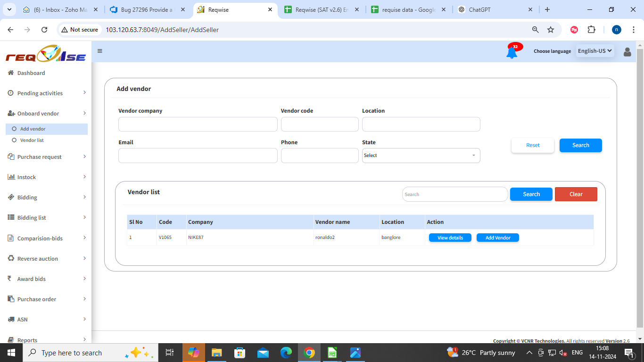Click Add Vendor for NIKE87
This screenshot has width=644, height=362.
[x=498, y=238]
